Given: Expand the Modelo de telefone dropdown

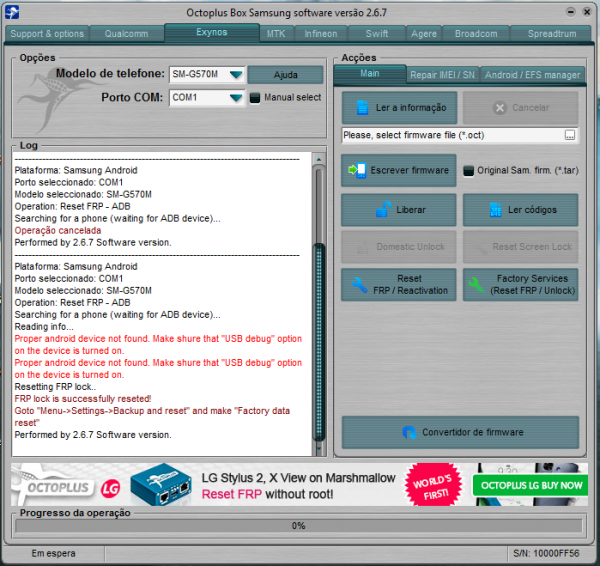Looking at the screenshot, I should [236, 74].
